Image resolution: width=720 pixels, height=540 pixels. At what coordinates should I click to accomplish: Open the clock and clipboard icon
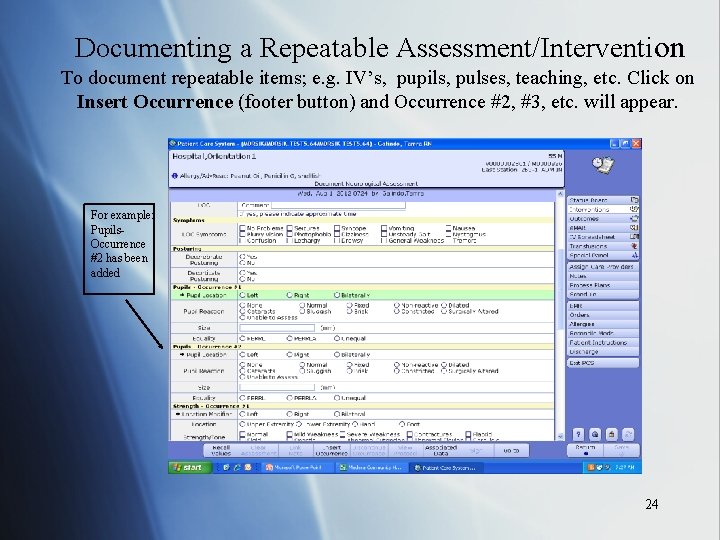[603, 165]
